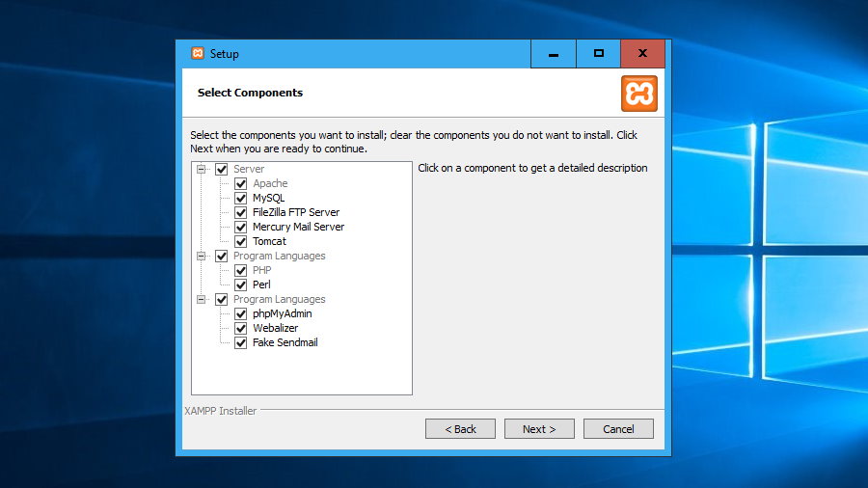Toggle the Apache checkbox

click(x=241, y=183)
